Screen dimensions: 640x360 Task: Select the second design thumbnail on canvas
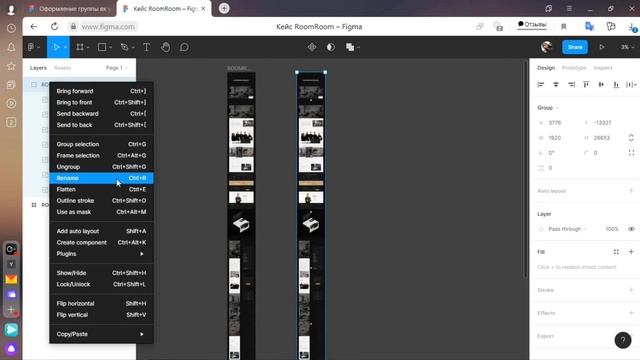point(311,216)
